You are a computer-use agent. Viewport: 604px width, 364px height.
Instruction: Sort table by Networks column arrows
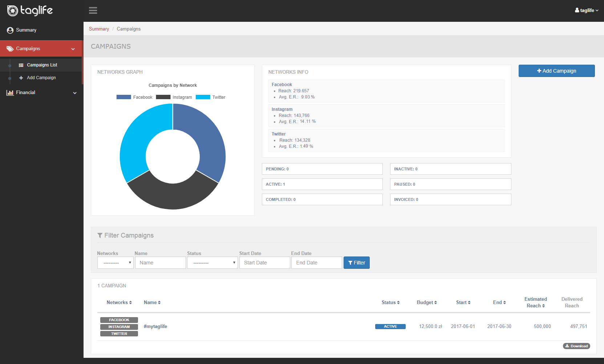click(130, 303)
